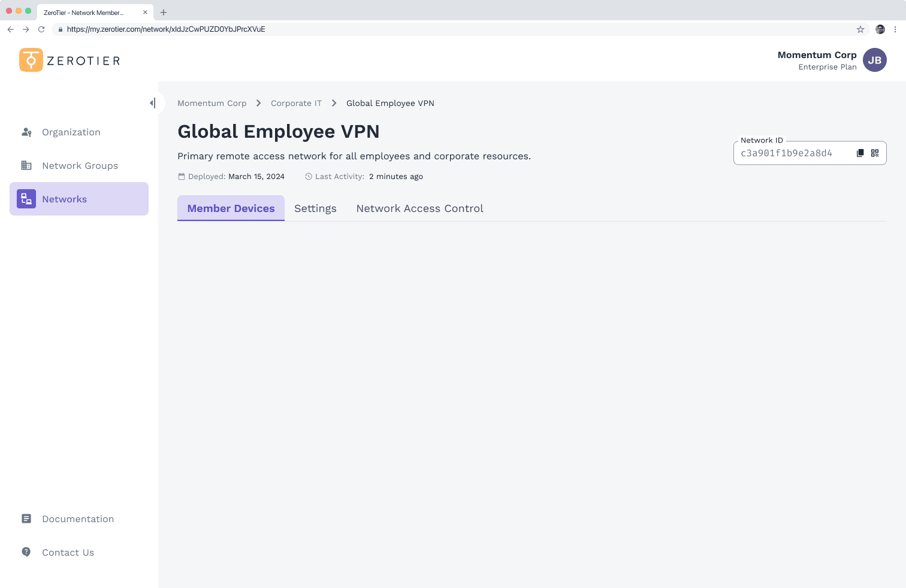Bookmark this page with star icon
Image resolution: width=906 pixels, height=588 pixels.
coord(860,29)
